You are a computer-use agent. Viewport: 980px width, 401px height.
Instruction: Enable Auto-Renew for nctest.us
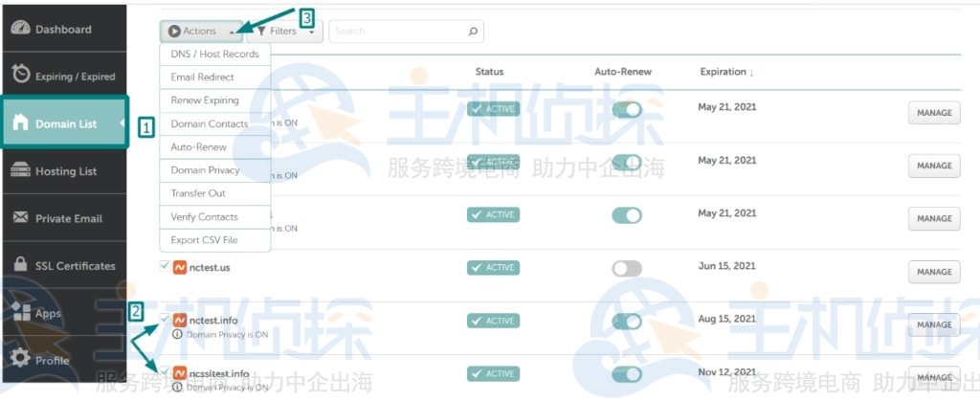(627, 269)
